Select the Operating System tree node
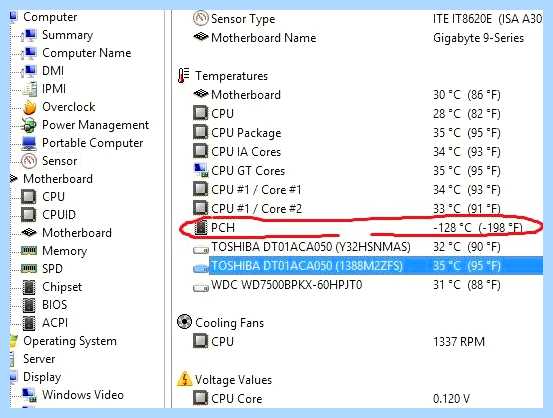The height and width of the screenshot is (418, 553). (70, 341)
